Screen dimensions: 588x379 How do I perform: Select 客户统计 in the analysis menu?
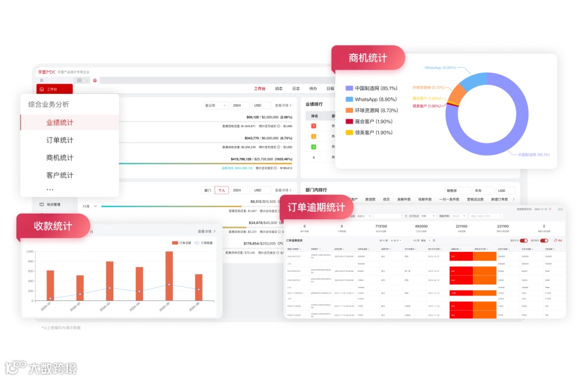click(59, 175)
